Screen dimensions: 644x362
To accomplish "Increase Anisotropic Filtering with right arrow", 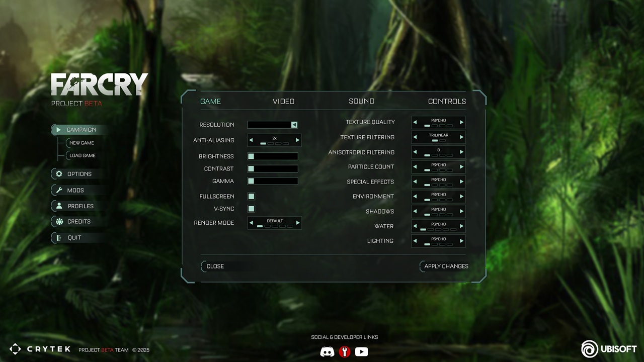I will [x=461, y=152].
